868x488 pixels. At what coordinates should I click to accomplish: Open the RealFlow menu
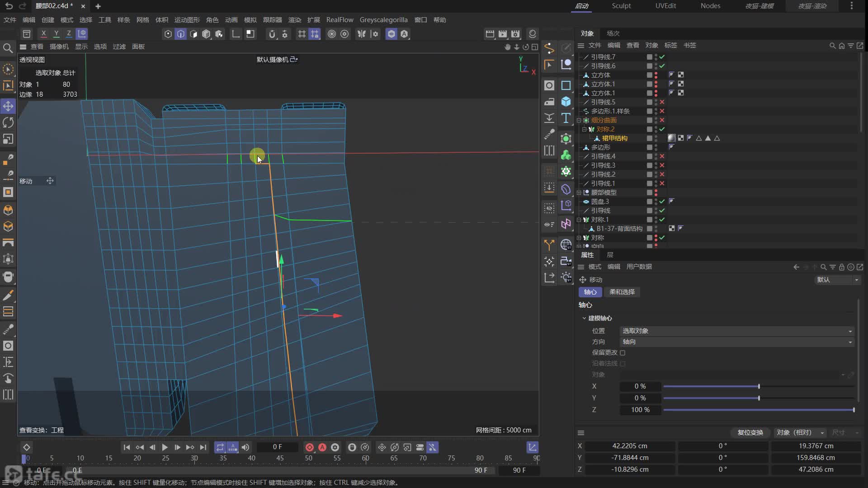[340, 20]
